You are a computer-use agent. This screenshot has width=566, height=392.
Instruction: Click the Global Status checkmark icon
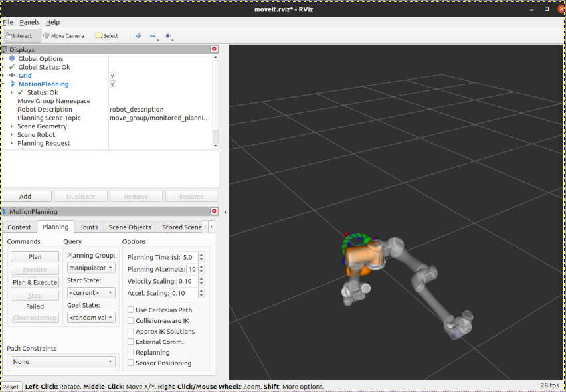pos(12,67)
